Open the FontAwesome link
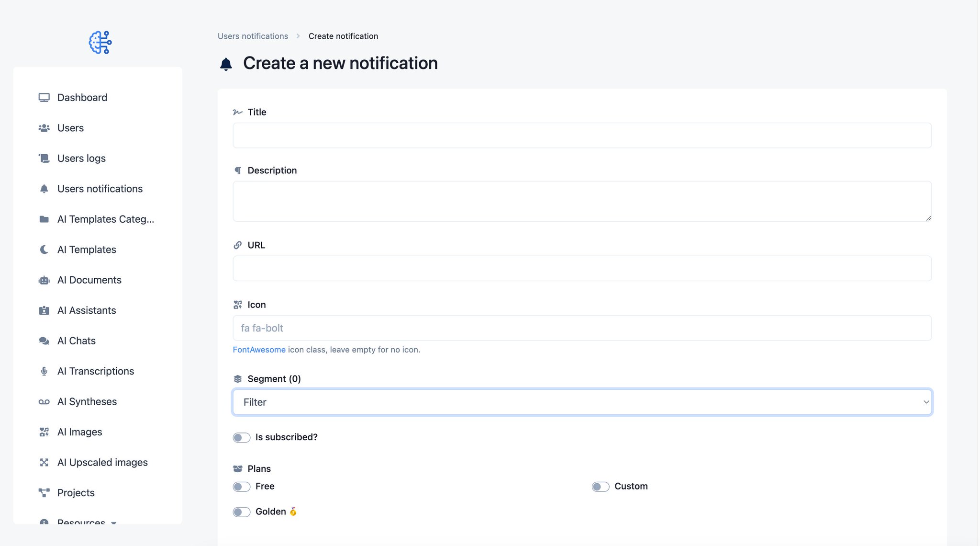 [x=259, y=350]
